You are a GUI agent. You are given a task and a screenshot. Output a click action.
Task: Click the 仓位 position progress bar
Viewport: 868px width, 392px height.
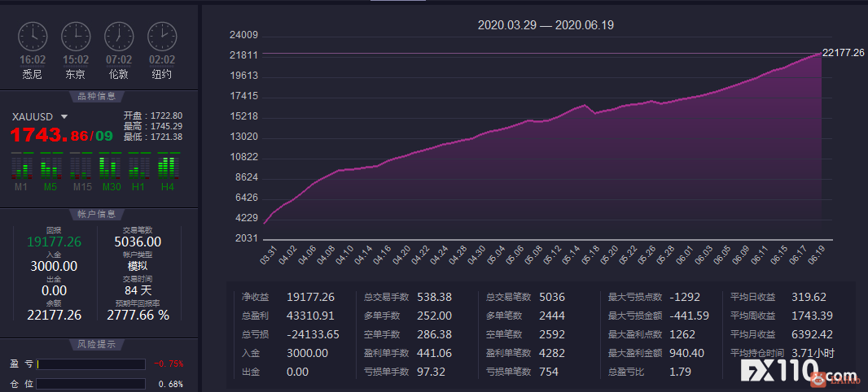click(90, 384)
